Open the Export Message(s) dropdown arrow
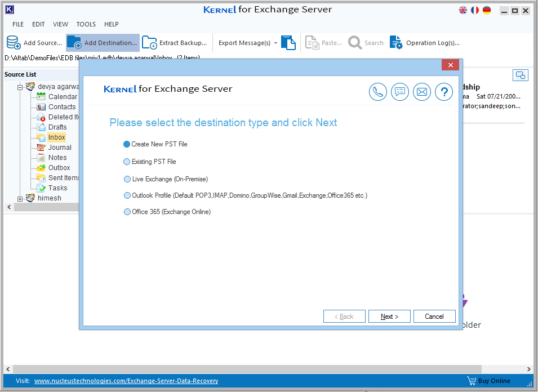Viewport: 538px width, 392px height. coord(275,43)
